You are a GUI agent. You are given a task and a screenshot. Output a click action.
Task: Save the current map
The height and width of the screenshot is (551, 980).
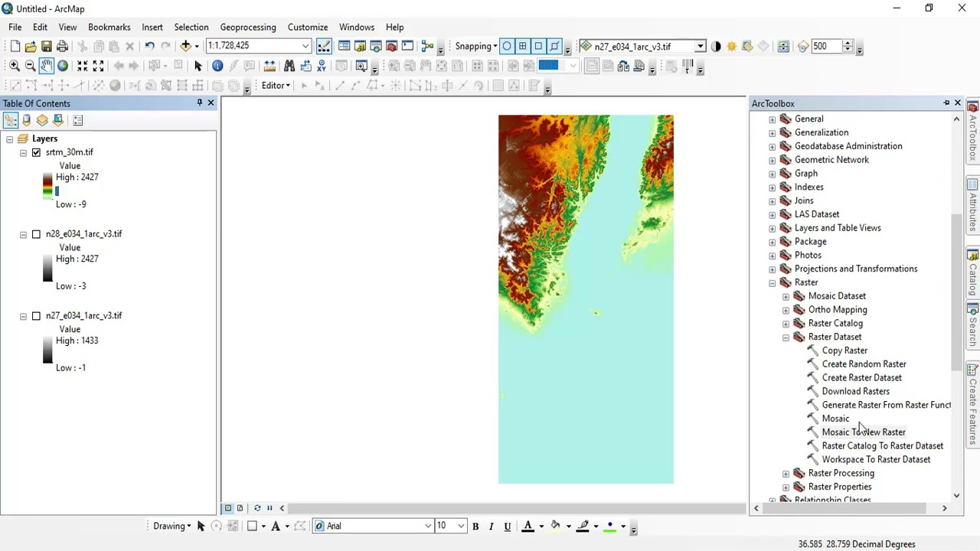pos(46,47)
